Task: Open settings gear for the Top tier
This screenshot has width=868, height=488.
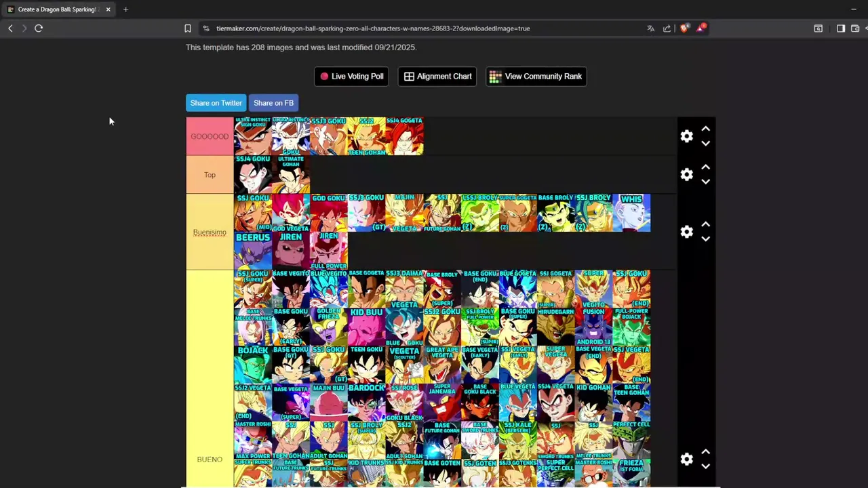Action: [687, 175]
